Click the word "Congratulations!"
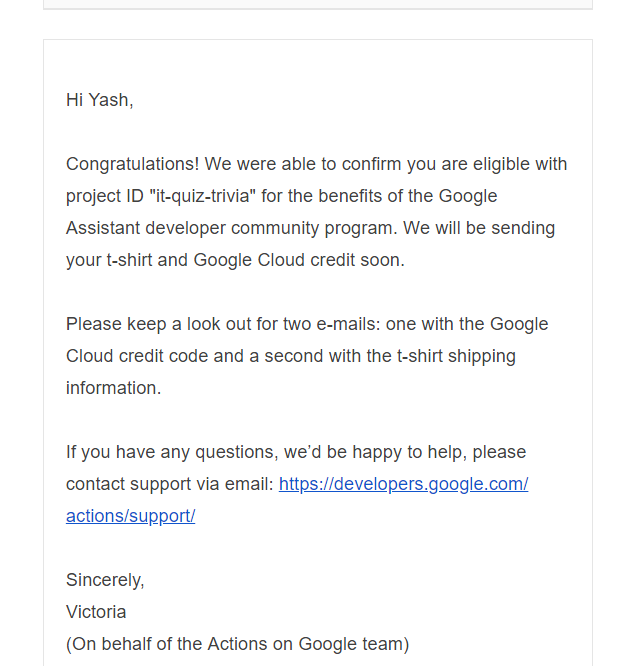The width and height of the screenshot is (619, 666). click(x=133, y=164)
